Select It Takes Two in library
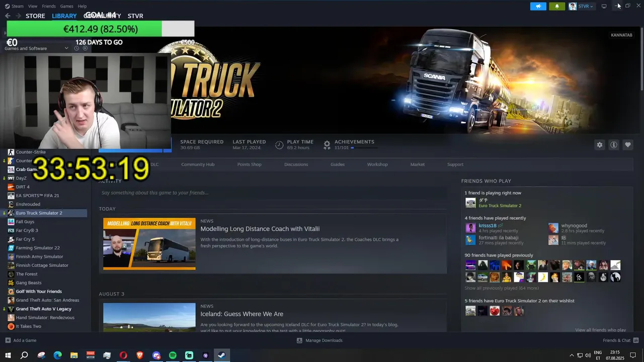Image resolution: width=644 pixels, height=362 pixels. click(x=28, y=326)
